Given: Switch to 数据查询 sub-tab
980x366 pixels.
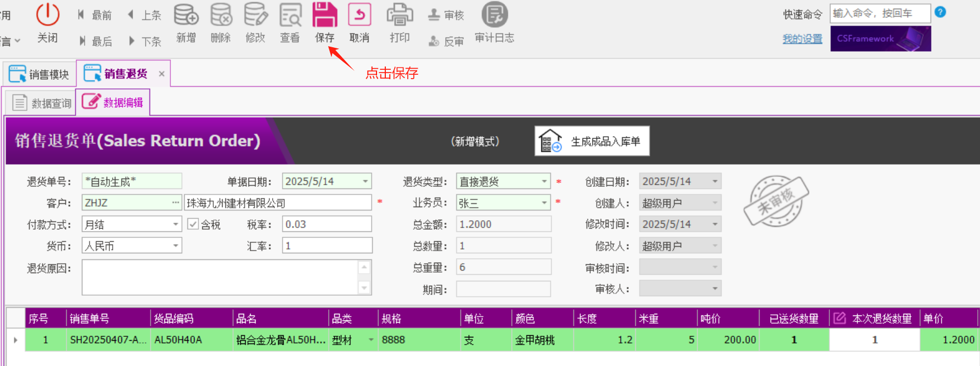Looking at the screenshot, I should pos(42,103).
